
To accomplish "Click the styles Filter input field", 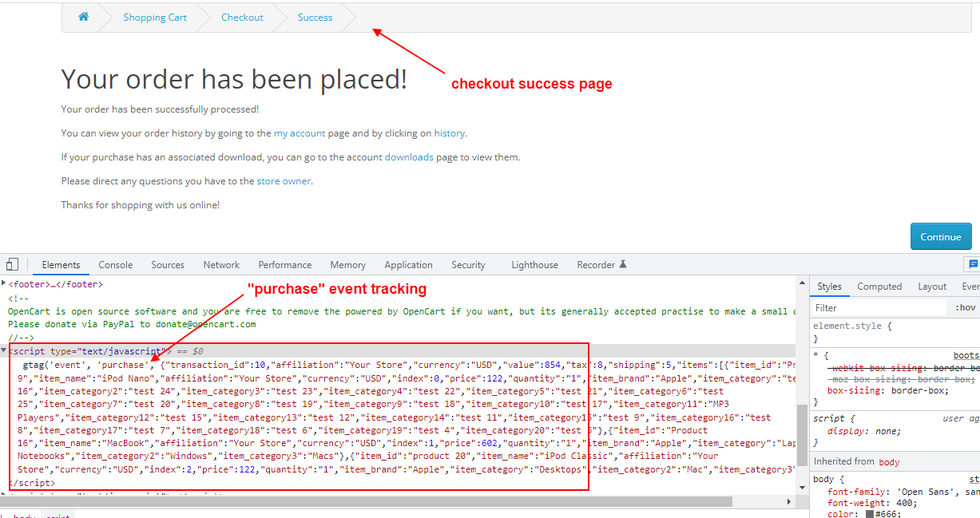I will coord(879,307).
